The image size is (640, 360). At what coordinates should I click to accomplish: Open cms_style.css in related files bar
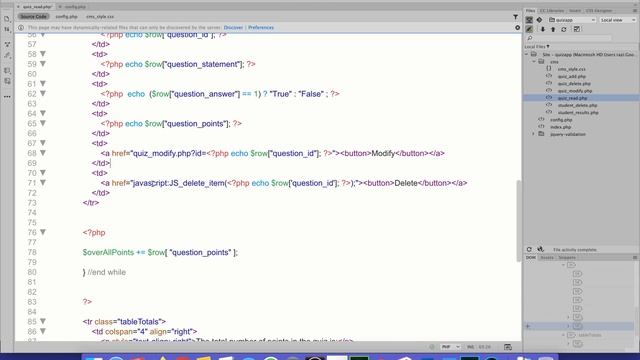100,17
